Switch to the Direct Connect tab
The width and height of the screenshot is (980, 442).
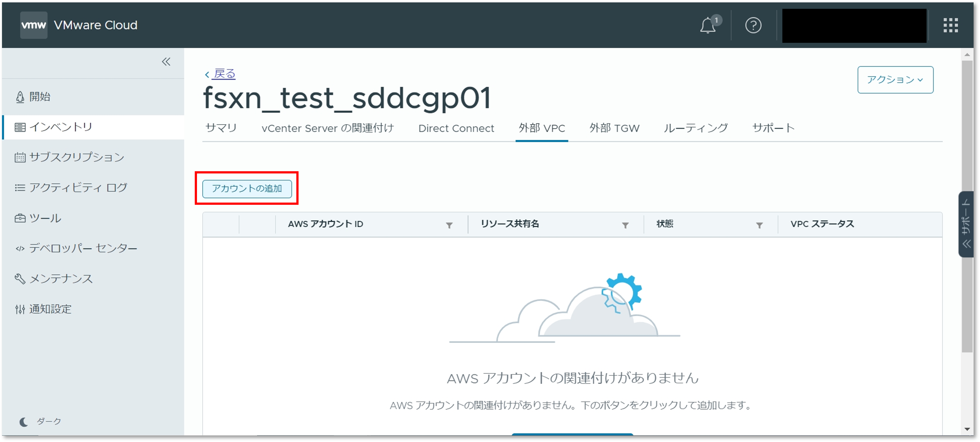[x=456, y=128]
